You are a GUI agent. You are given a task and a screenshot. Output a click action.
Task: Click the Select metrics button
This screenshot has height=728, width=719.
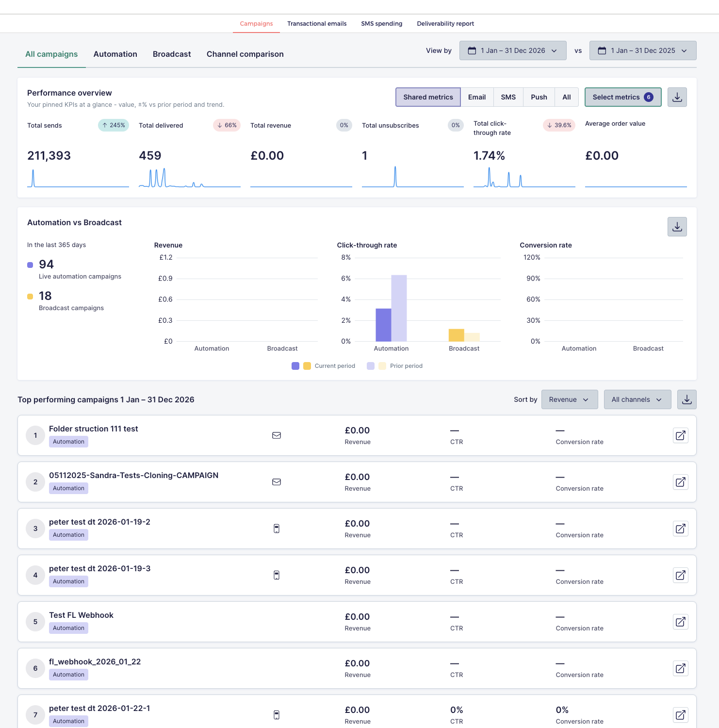click(x=623, y=97)
